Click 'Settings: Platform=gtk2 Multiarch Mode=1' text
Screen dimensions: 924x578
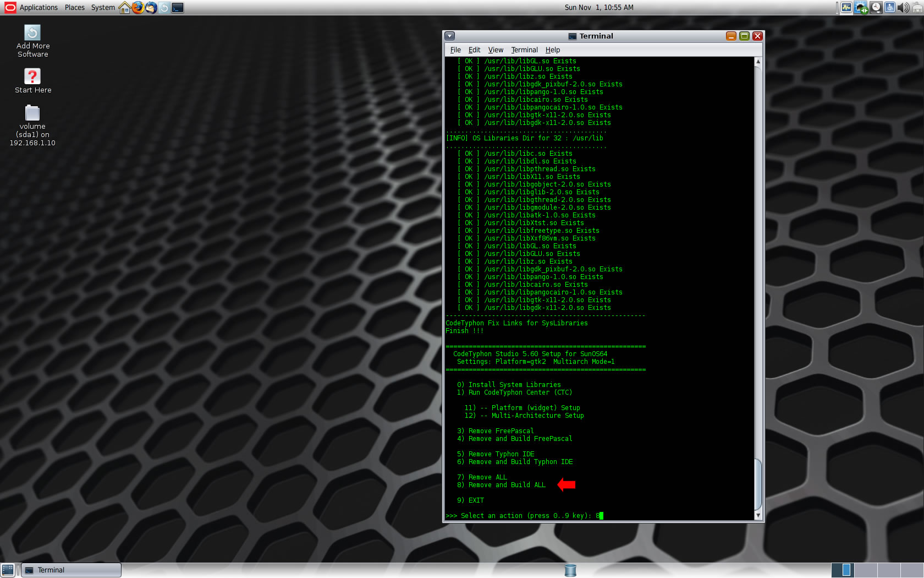[x=536, y=362]
